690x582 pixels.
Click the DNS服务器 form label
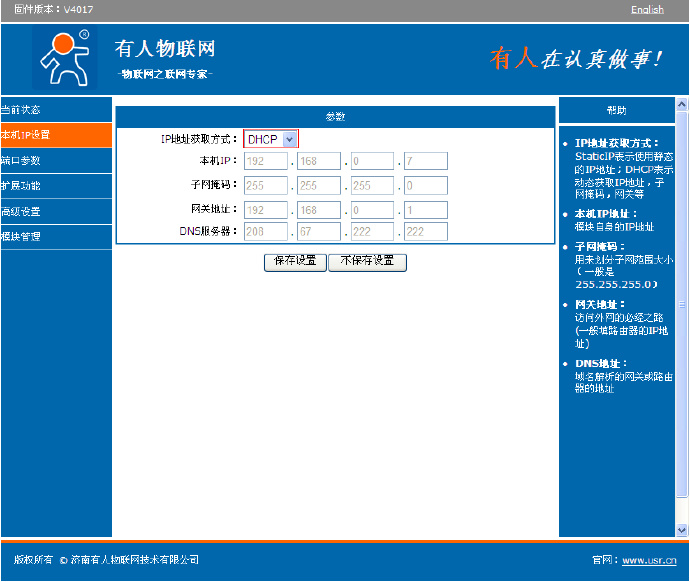208,231
